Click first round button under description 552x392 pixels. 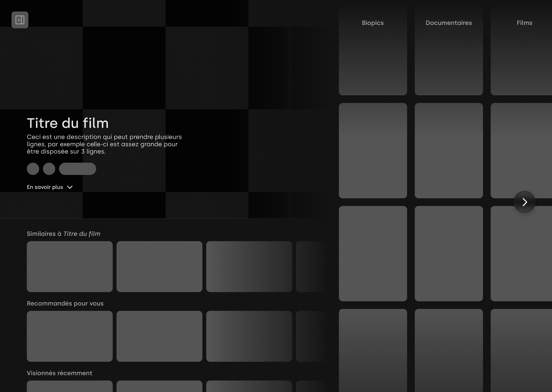click(33, 169)
